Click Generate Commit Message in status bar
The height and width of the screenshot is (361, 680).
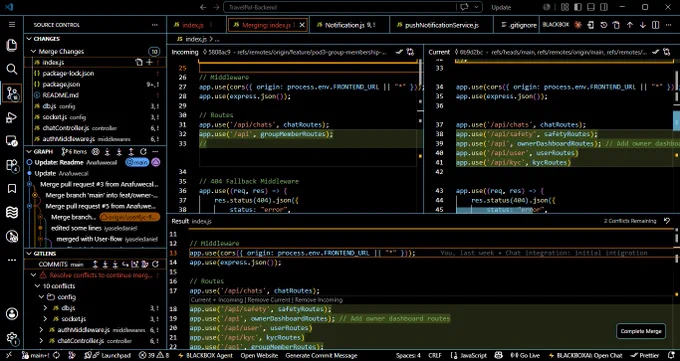pyautogui.click(x=321, y=355)
